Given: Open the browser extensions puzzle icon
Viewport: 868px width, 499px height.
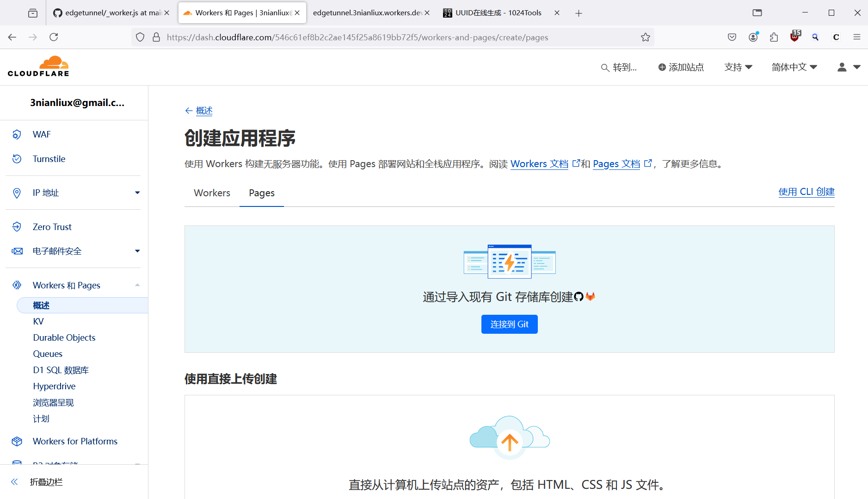Looking at the screenshot, I should 774,37.
